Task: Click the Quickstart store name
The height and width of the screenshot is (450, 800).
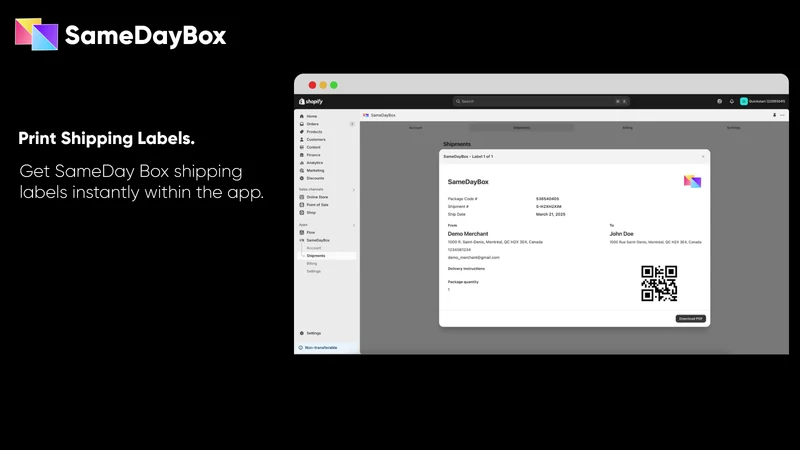Action: [767, 102]
